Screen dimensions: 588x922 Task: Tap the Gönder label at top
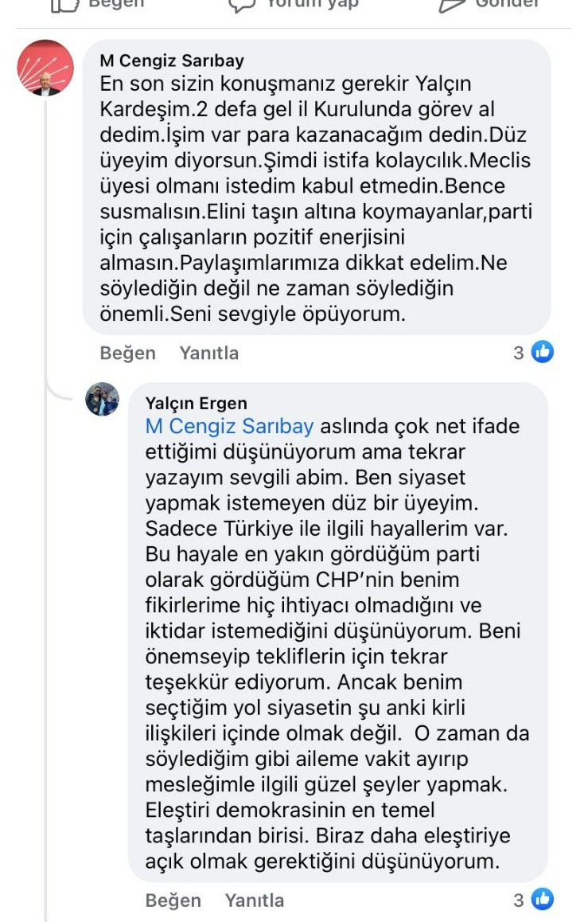pyautogui.click(x=508, y=5)
